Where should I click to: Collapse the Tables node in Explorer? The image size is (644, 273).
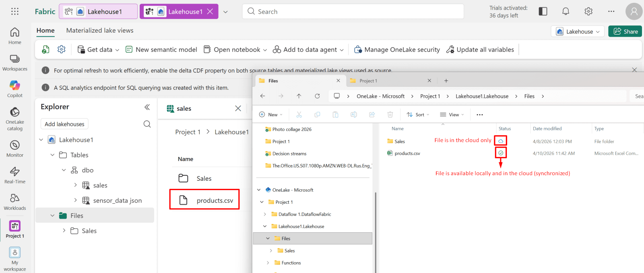pyautogui.click(x=52, y=155)
